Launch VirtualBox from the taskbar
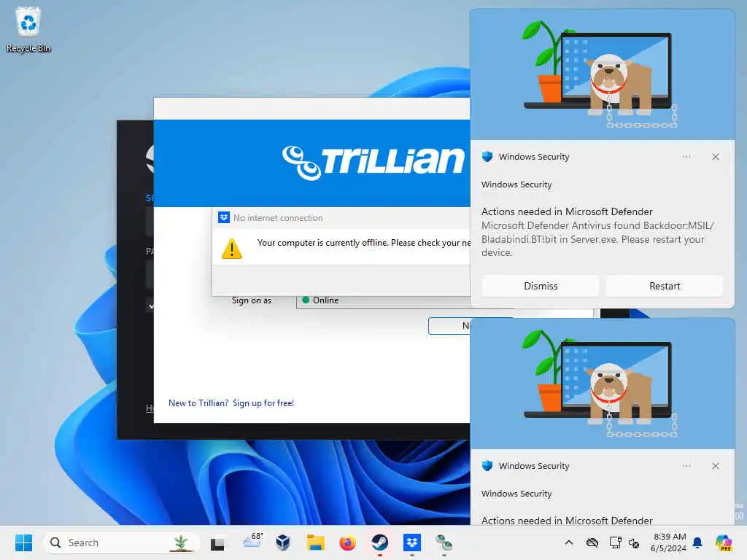Viewport: 747px width, 560px height. (x=283, y=542)
